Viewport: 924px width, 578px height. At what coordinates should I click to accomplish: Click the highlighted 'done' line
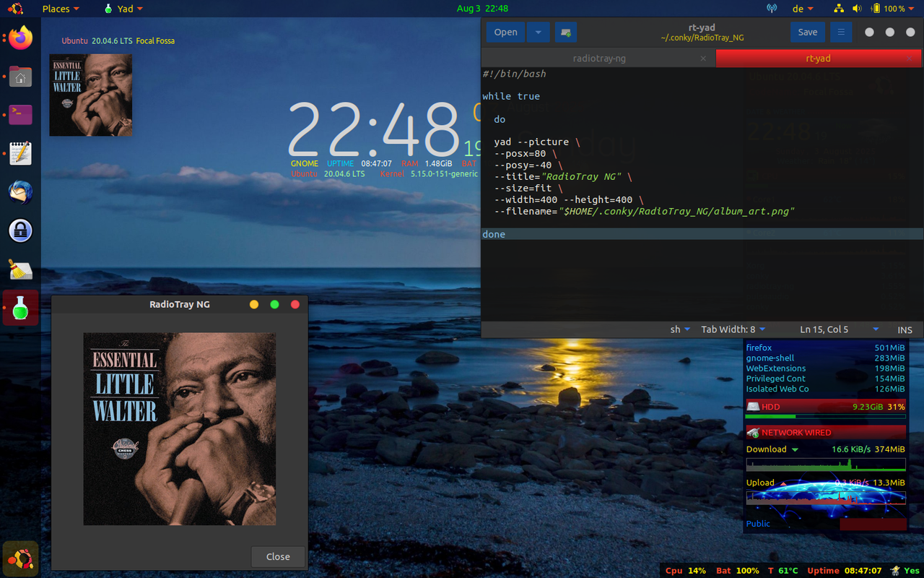702,234
